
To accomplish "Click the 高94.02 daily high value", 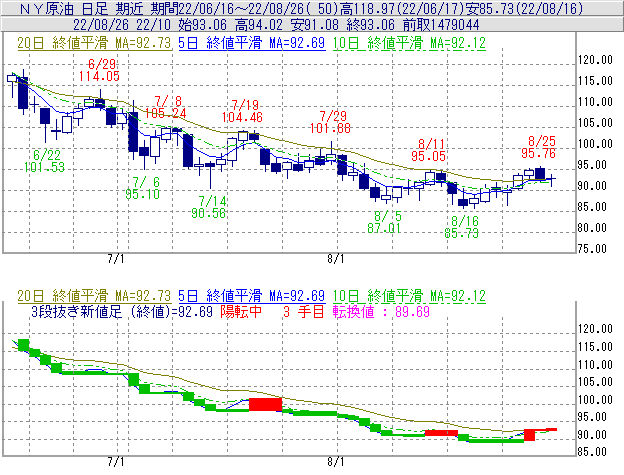I will pyautogui.click(x=259, y=25).
